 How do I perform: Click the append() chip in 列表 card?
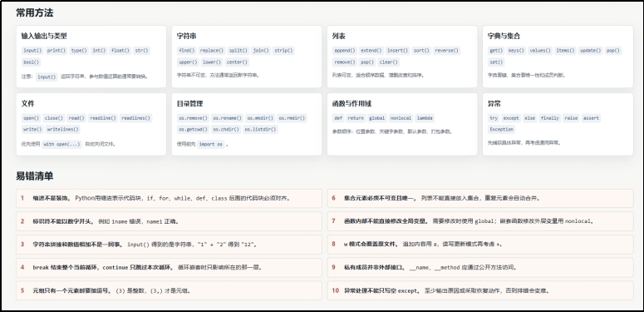click(x=345, y=51)
